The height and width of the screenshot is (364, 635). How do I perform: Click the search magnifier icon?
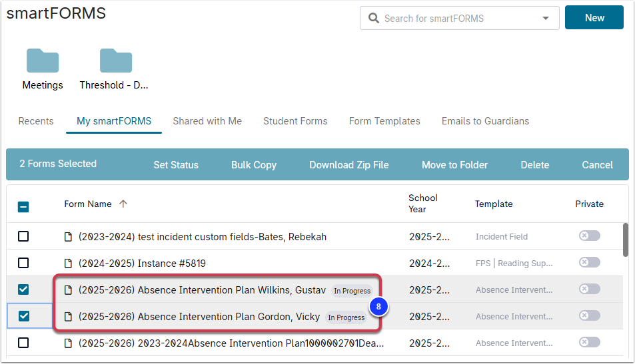pos(373,18)
